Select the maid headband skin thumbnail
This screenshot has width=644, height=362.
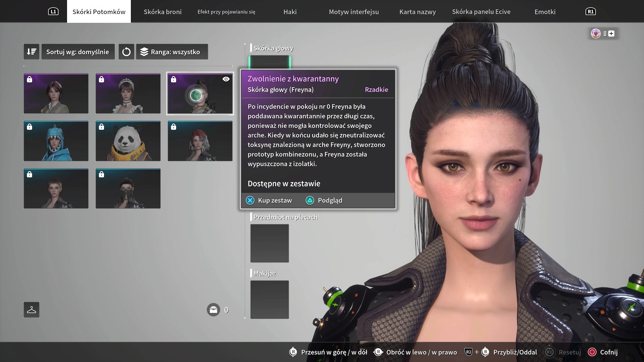pos(128,94)
